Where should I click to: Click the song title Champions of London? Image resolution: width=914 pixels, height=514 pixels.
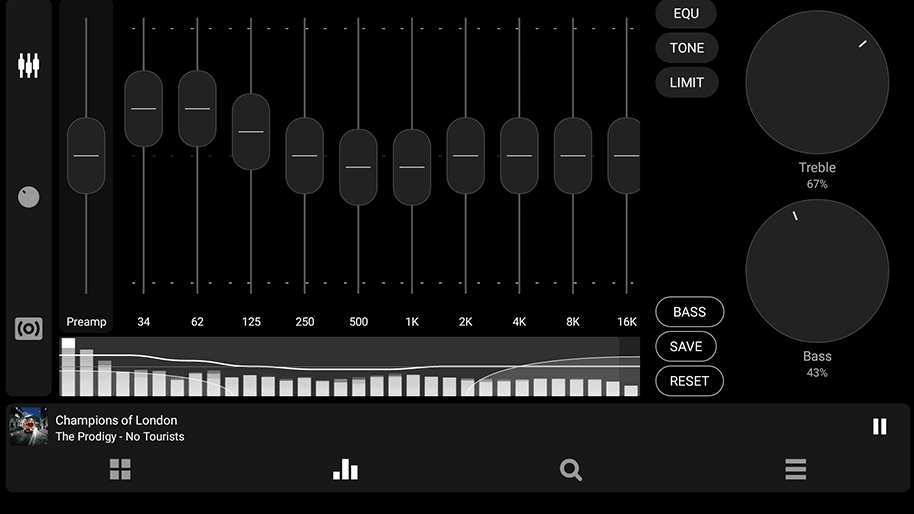(x=116, y=420)
